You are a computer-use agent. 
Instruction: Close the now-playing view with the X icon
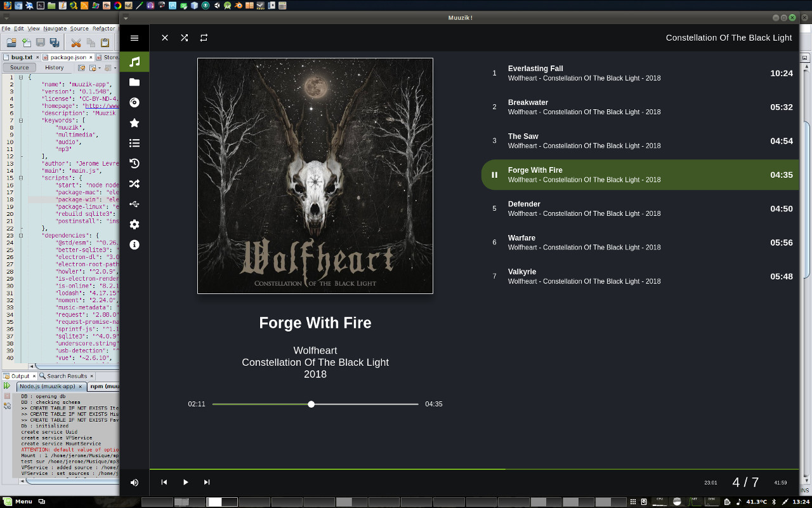point(165,38)
